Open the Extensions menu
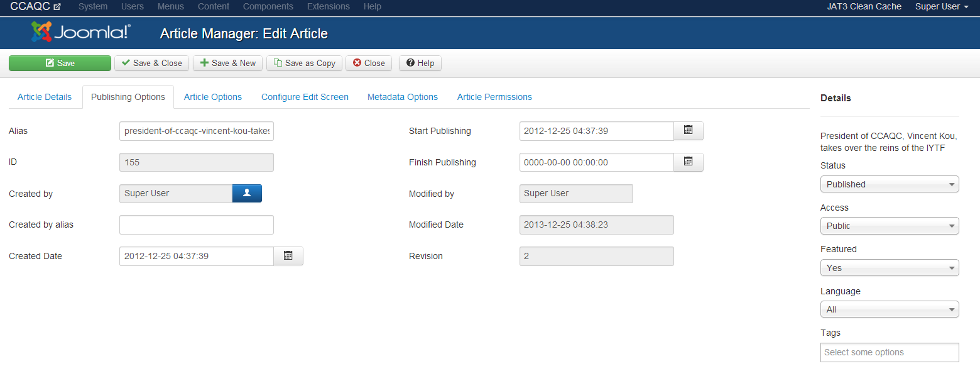This screenshot has width=980, height=366. pos(329,6)
